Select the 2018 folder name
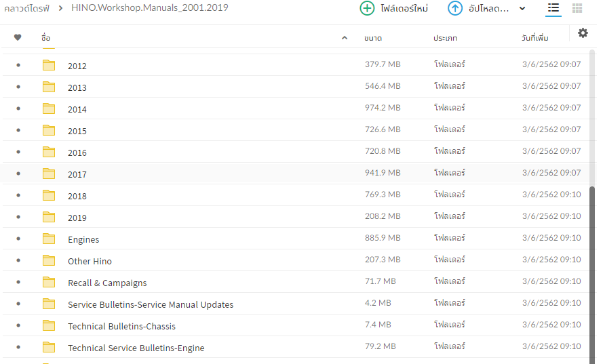 (77, 197)
